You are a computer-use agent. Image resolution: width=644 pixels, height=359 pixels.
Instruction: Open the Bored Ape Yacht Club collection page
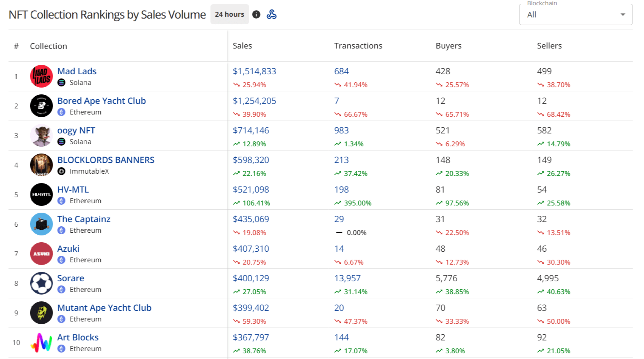coord(102,101)
